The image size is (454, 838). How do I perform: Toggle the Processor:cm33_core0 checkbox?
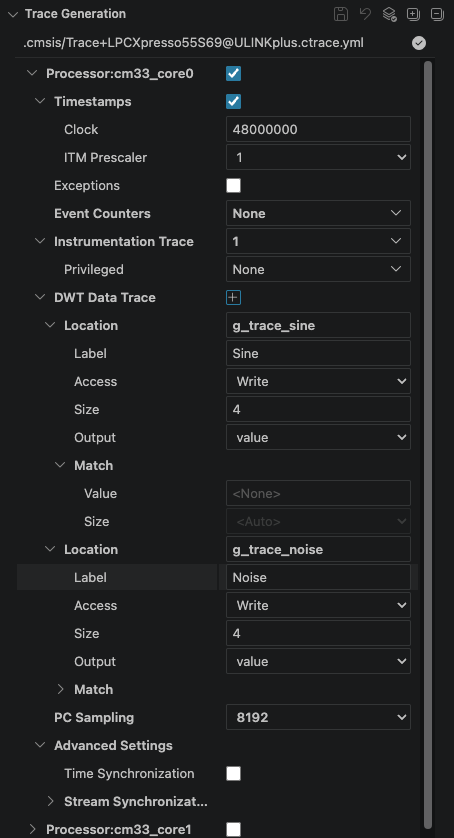tap(233, 74)
